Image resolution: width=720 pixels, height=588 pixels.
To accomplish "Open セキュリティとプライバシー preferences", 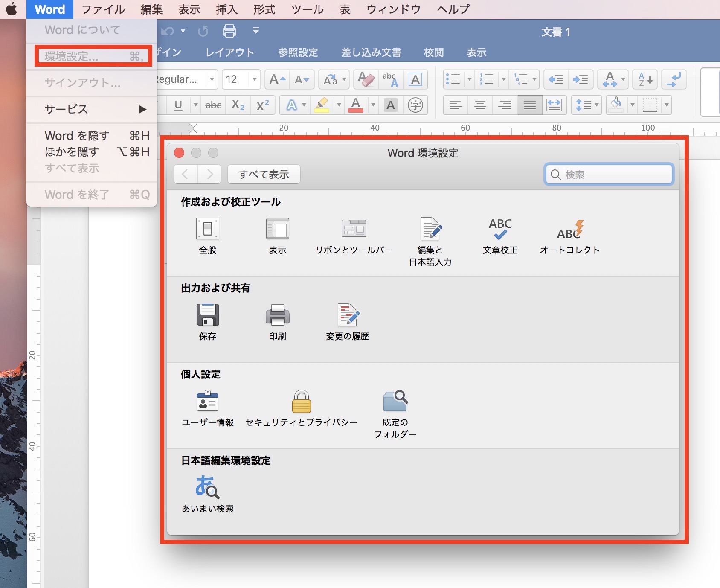I will click(302, 408).
